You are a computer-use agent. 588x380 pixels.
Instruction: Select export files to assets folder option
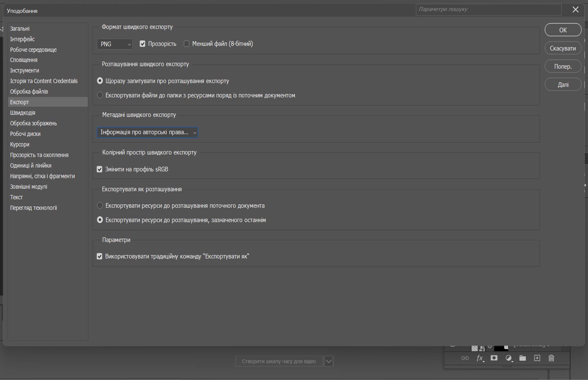[x=100, y=95]
